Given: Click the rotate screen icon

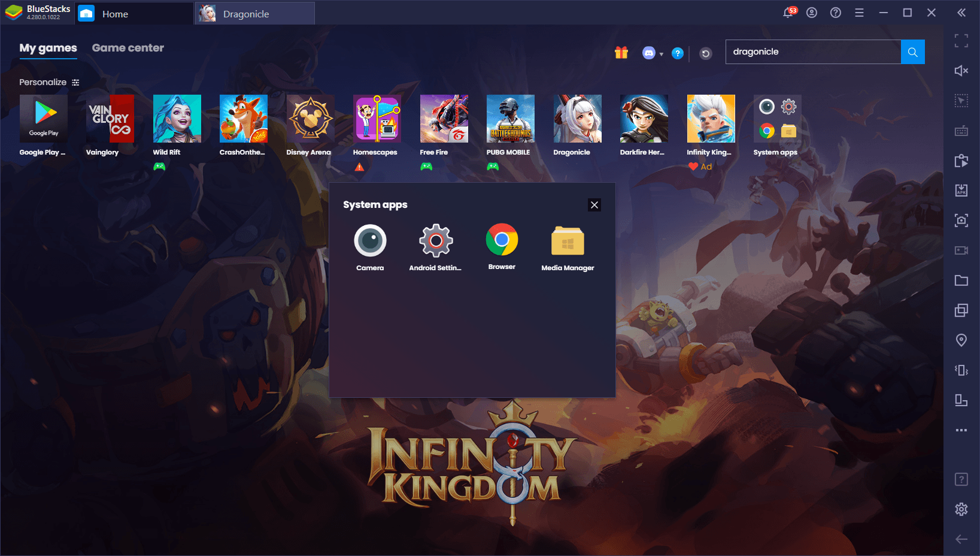Looking at the screenshot, I should pos(961,400).
